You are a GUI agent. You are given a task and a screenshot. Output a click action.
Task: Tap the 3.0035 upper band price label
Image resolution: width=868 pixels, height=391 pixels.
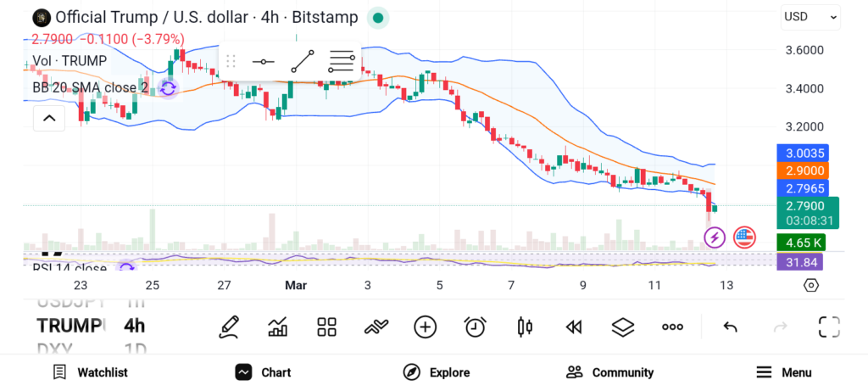804,154
